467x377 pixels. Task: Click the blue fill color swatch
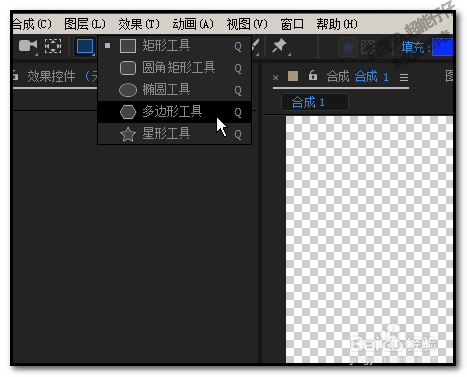(442, 47)
